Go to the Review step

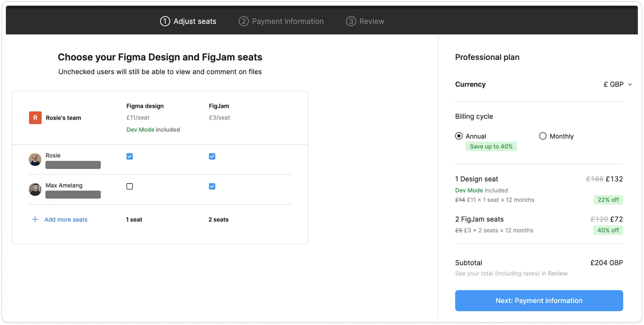point(365,21)
